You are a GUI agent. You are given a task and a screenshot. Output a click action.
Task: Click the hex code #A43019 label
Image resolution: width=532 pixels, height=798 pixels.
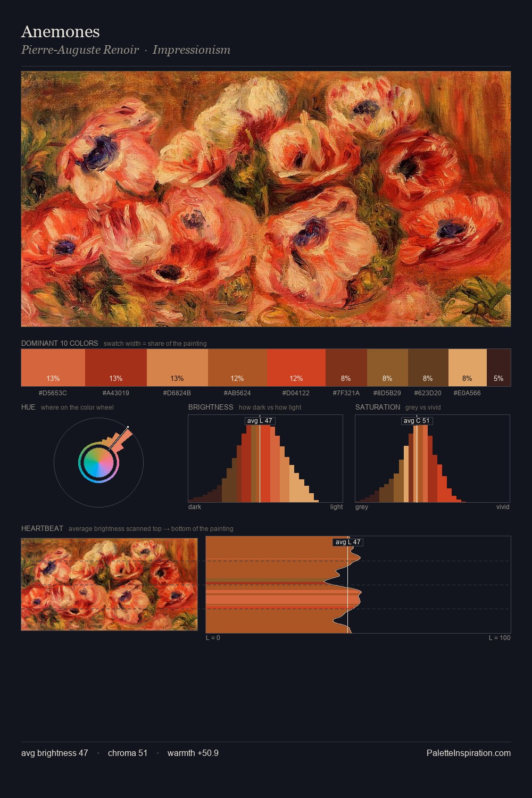tap(116, 393)
